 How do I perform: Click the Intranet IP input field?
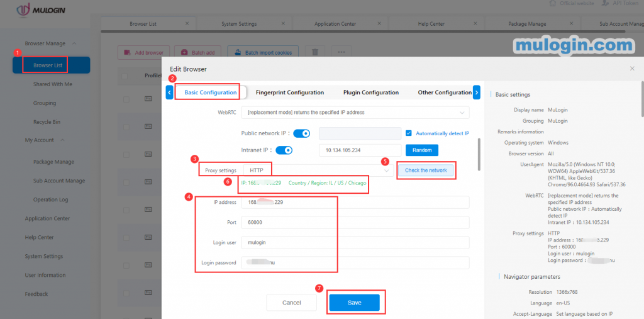pos(360,150)
